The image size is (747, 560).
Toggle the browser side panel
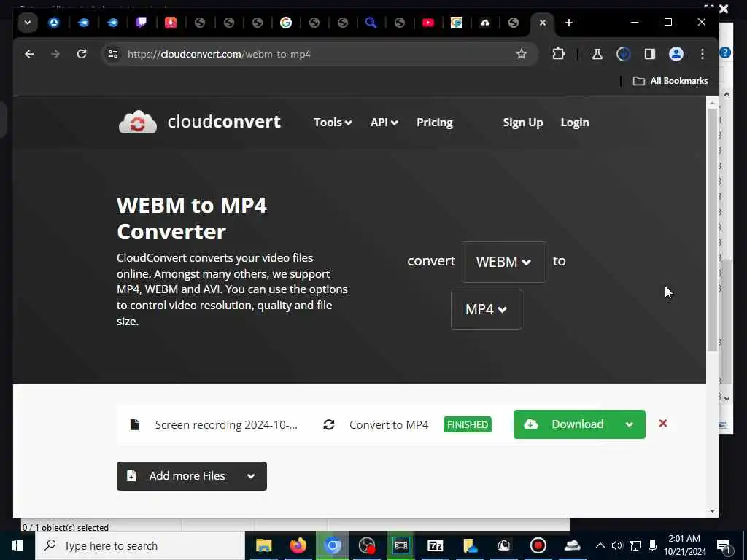click(x=650, y=54)
